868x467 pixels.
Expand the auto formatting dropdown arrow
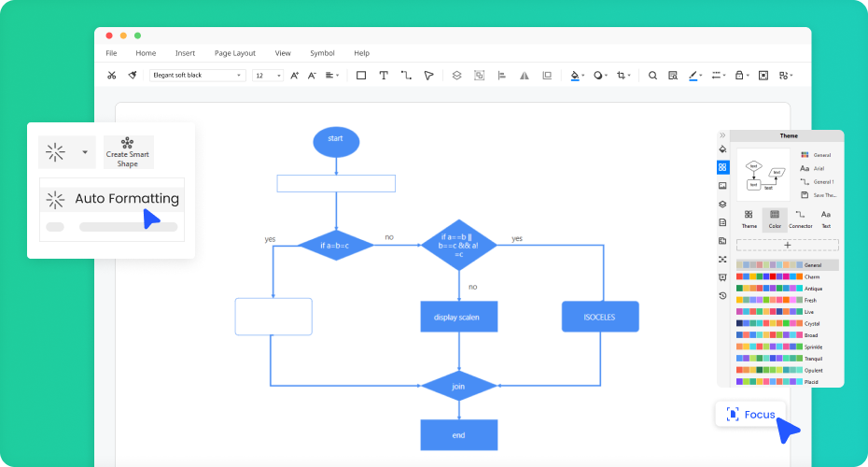[85, 151]
